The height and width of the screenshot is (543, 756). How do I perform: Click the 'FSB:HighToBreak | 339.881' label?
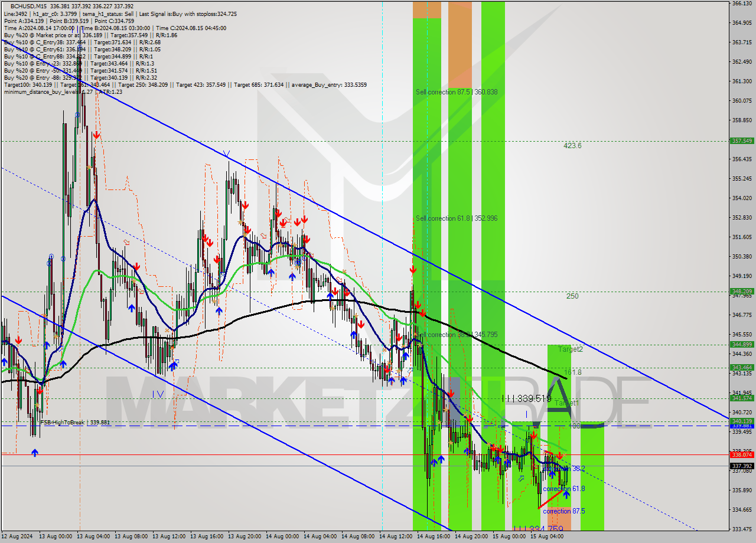click(x=75, y=423)
